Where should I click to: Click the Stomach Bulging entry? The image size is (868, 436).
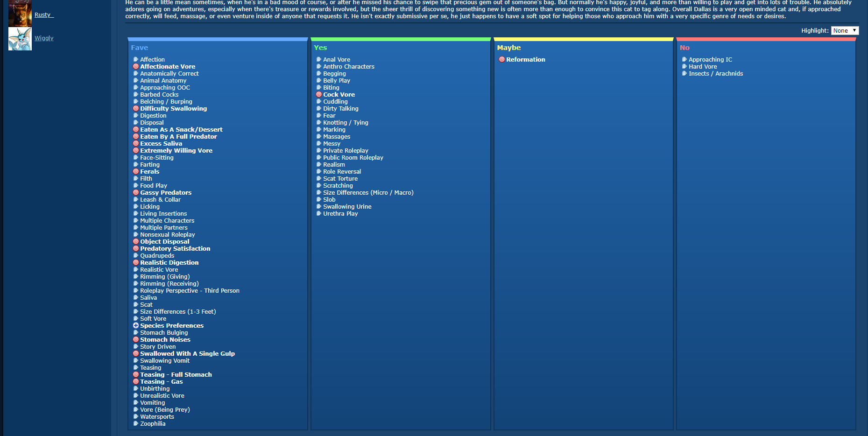164,332
